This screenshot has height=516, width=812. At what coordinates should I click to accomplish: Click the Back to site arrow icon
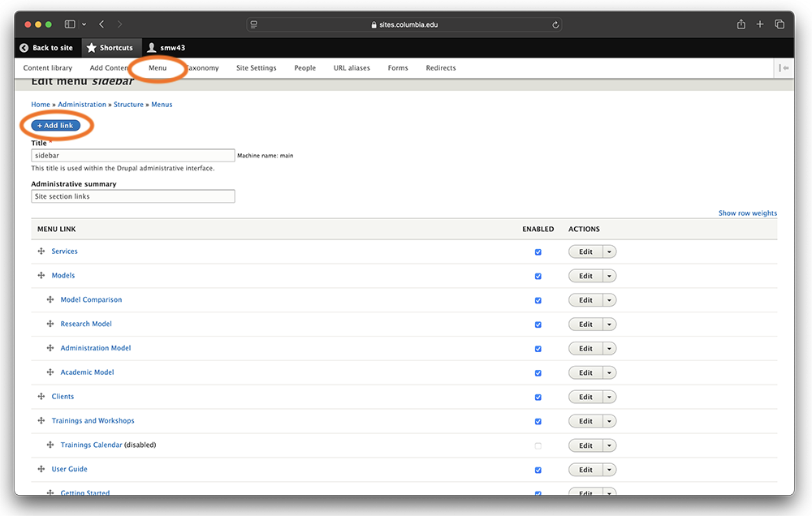tap(24, 48)
